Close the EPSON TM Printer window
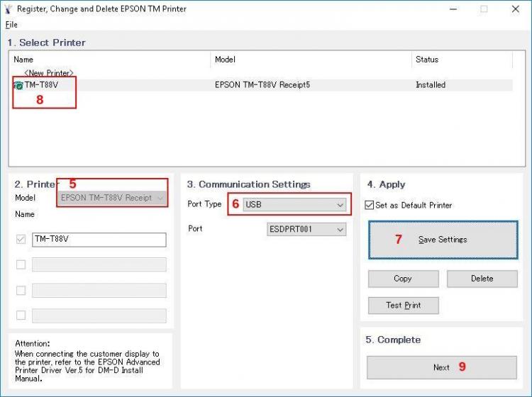Viewport: 532px width, 397px height. (516, 9)
